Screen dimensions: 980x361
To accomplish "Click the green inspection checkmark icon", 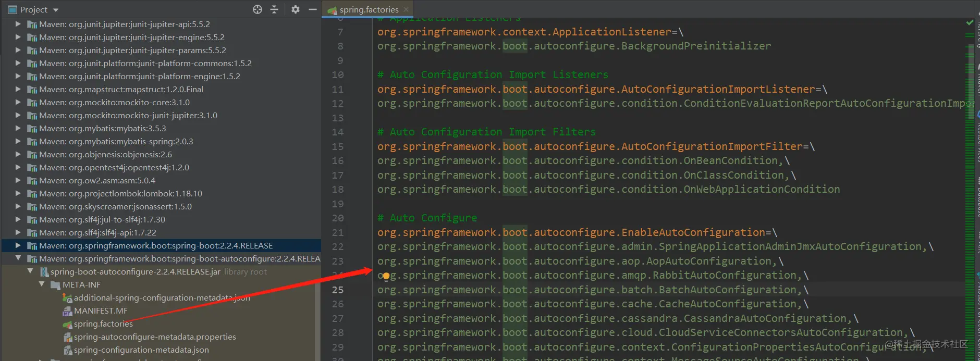I will [970, 22].
